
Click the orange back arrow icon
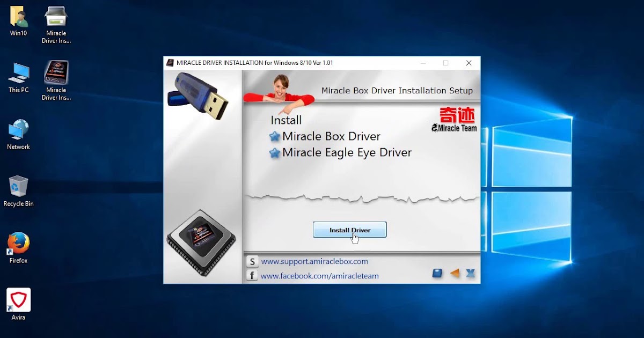453,273
